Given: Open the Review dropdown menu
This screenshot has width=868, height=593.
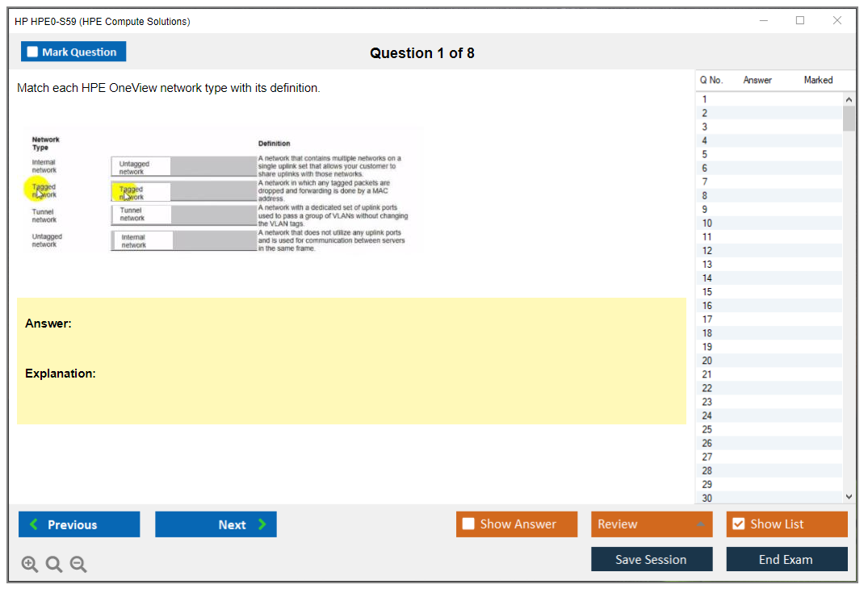Looking at the screenshot, I should [651, 524].
